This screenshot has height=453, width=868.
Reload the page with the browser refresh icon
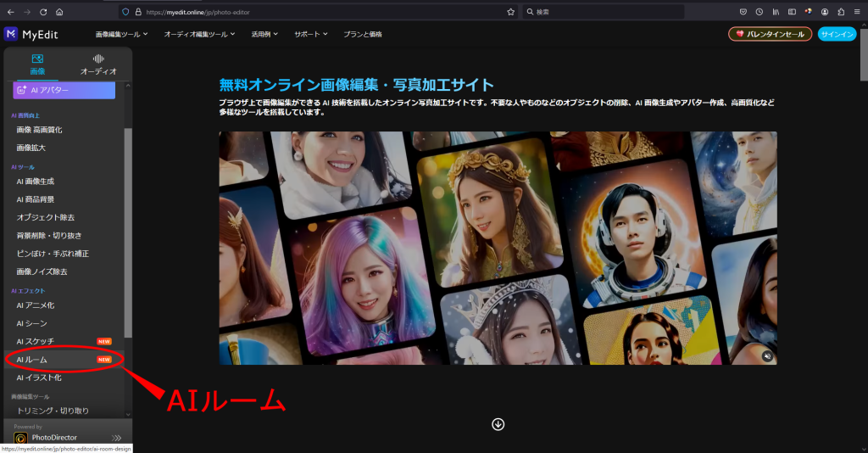pos(43,12)
